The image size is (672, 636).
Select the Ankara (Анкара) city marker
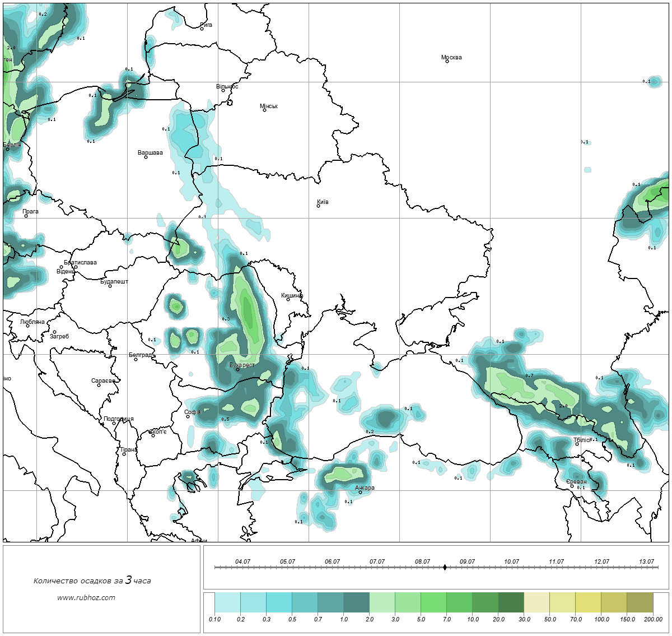pyautogui.click(x=360, y=492)
